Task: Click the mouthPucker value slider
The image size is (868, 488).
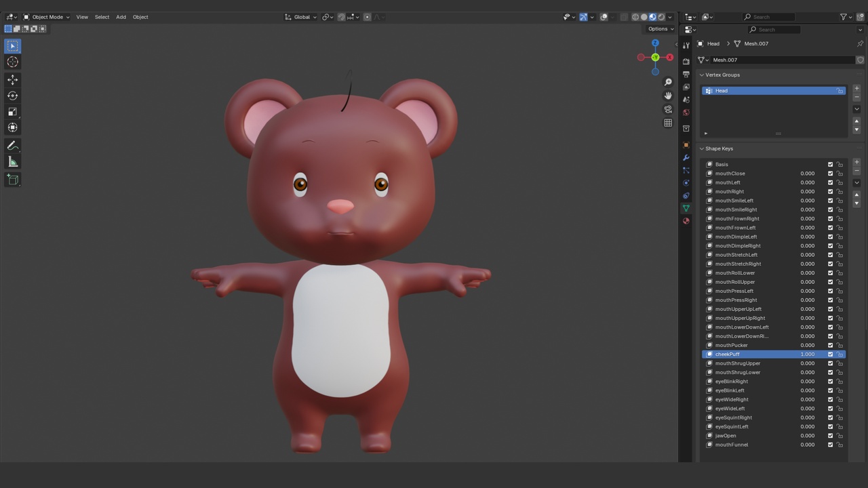Action: pyautogui.click(x=807, y=346)
